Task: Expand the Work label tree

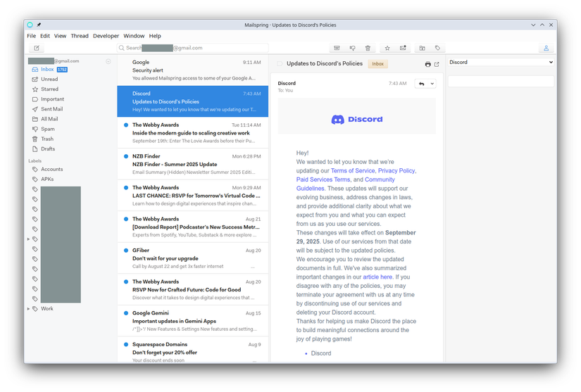Action: tap(29, 309)
